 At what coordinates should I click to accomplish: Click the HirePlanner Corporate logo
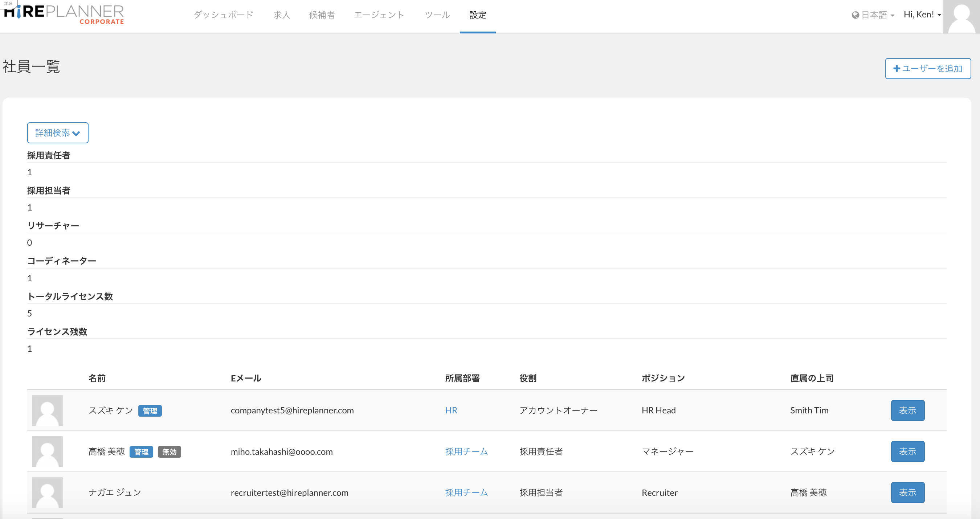click(x=64, y=15)
